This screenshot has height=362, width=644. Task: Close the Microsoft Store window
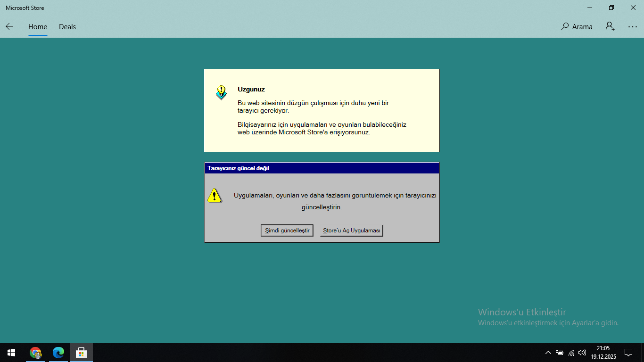coord(633,8)
